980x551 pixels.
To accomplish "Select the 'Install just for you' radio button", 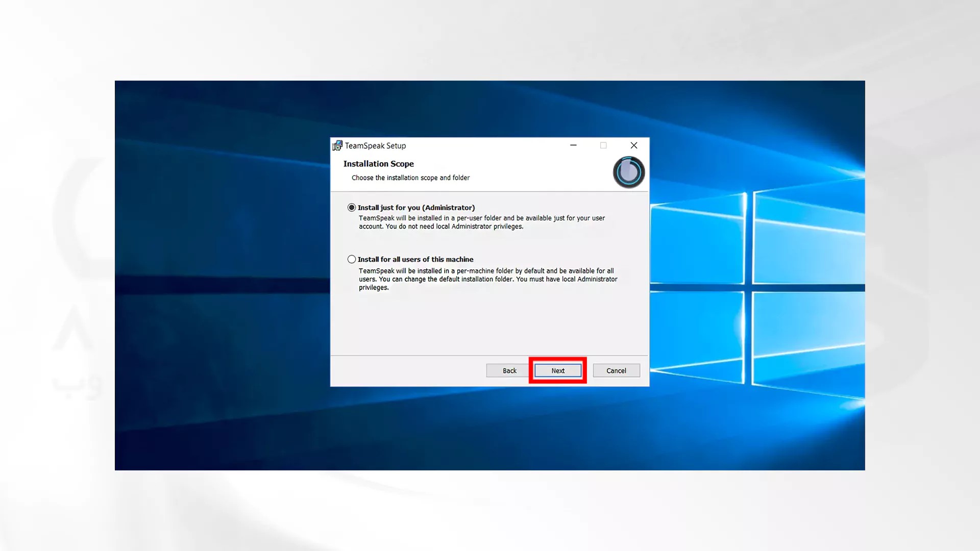I will pyautogui.click(x=352, y=208).
